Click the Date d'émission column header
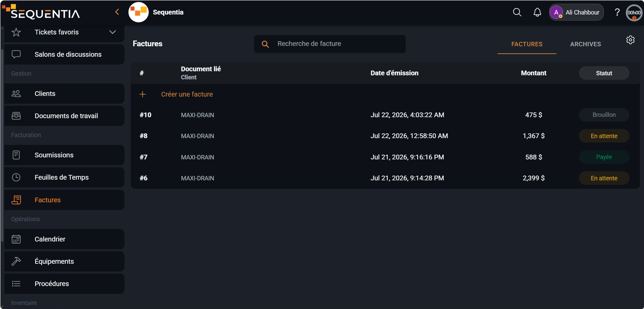Image resolution: width=644 pixels, height=309 pixels. pyautogui.click(x=394, y=73)
